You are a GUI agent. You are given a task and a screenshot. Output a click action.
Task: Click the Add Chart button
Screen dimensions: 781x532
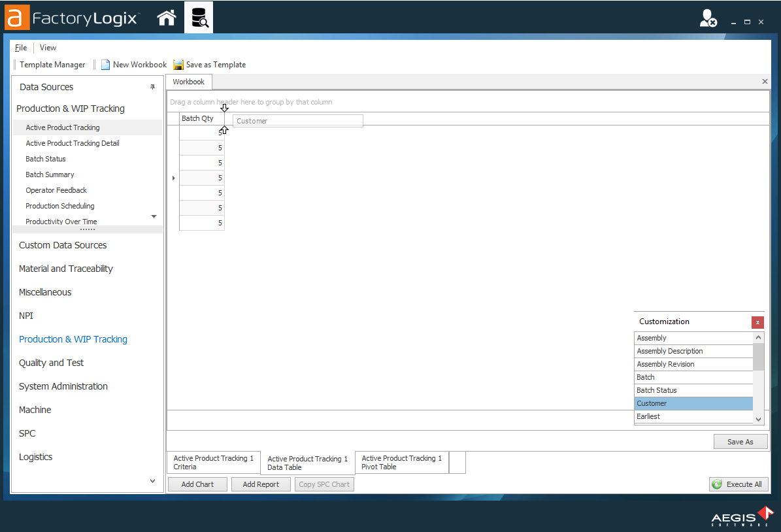click(197, 484)
